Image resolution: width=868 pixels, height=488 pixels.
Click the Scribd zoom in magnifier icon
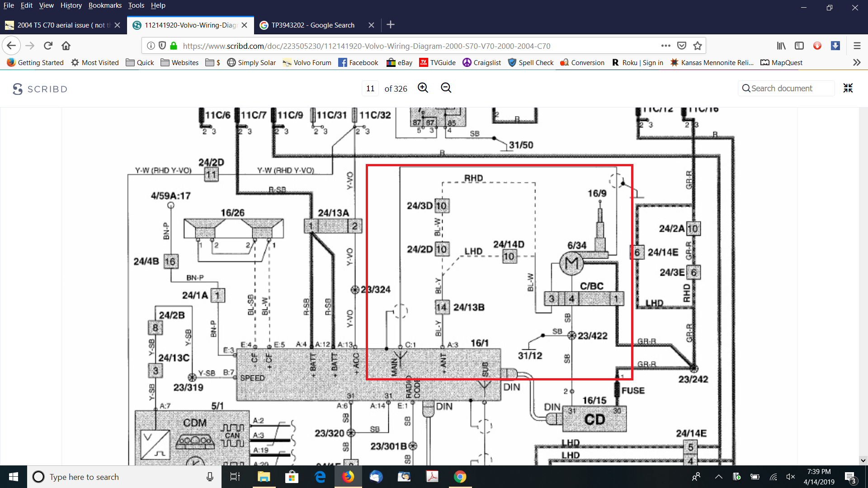[423, 88]
